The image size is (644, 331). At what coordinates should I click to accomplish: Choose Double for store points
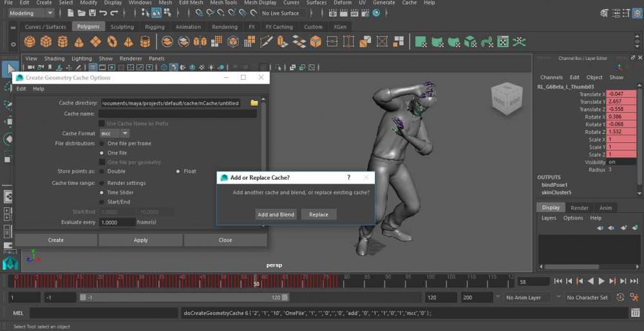pyautogui.click(x=102, y=171)
